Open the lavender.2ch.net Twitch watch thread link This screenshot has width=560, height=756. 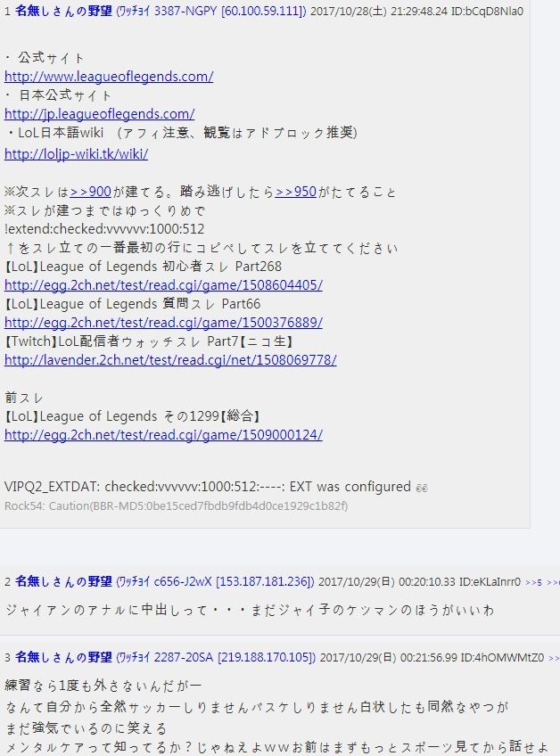[170, 360]
